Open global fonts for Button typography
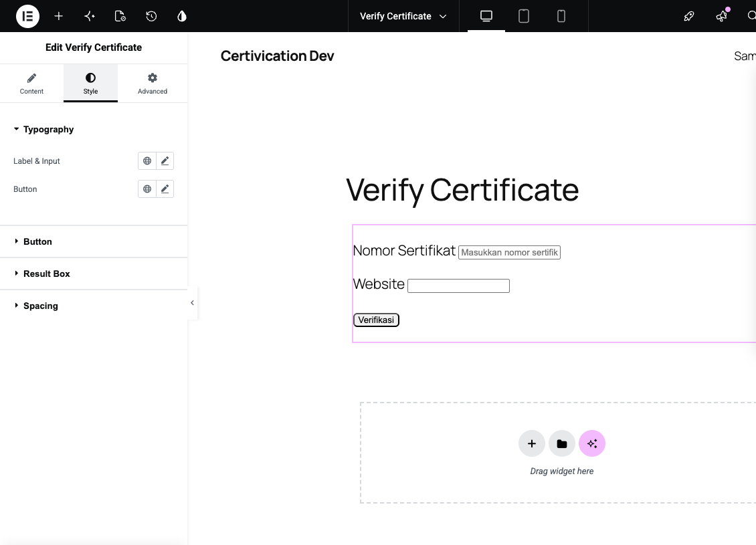Viewport: 756px width, 545px height. coord(147,189)
